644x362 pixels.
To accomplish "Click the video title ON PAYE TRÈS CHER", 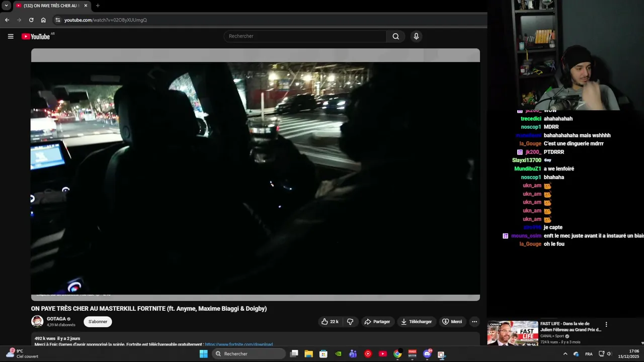I will [149, 309].
